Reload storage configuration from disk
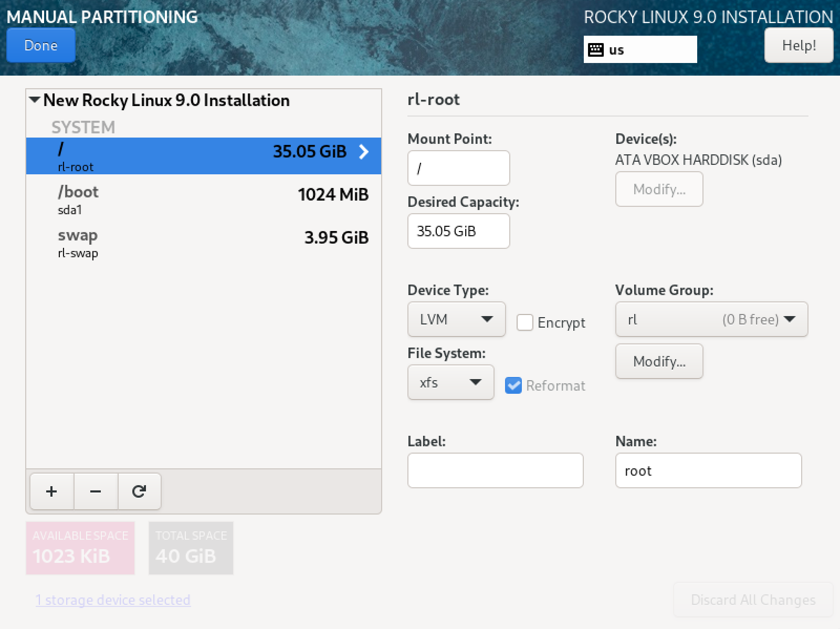The height and width of the screenshot is (629, 840). (139, 491)
